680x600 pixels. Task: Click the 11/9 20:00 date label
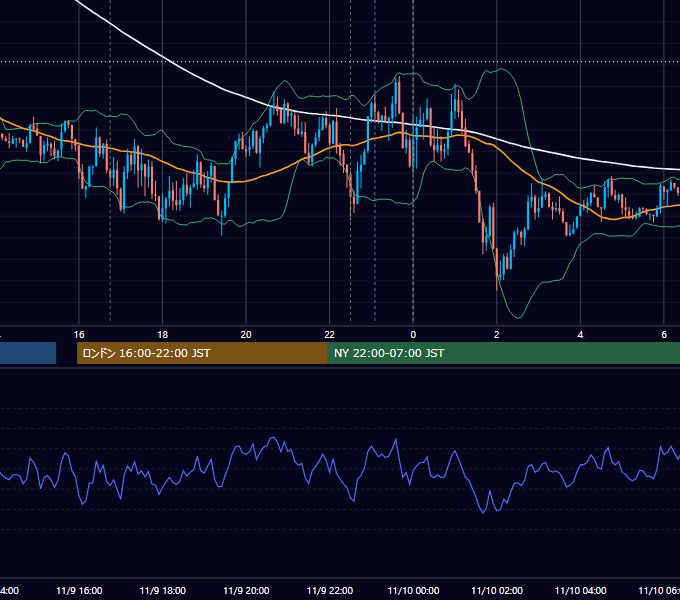coord(246,590)
